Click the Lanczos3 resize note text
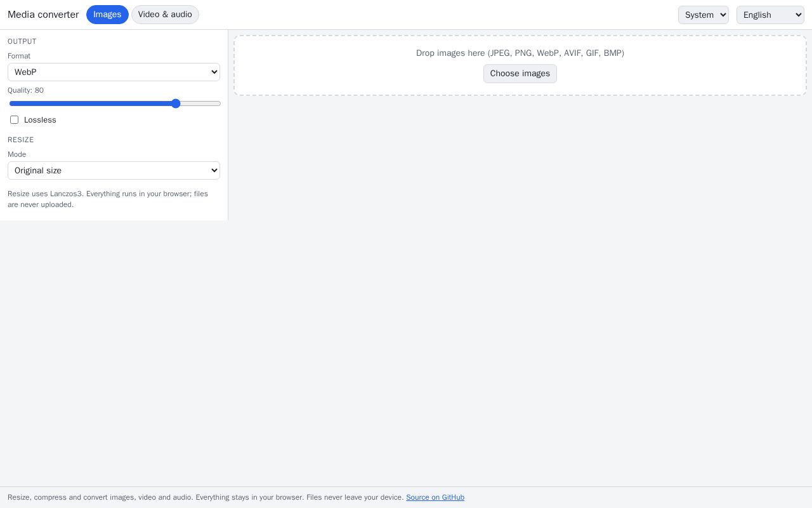Image resolution: width=812 pixels, height=508 pixels. coord(108,199)
